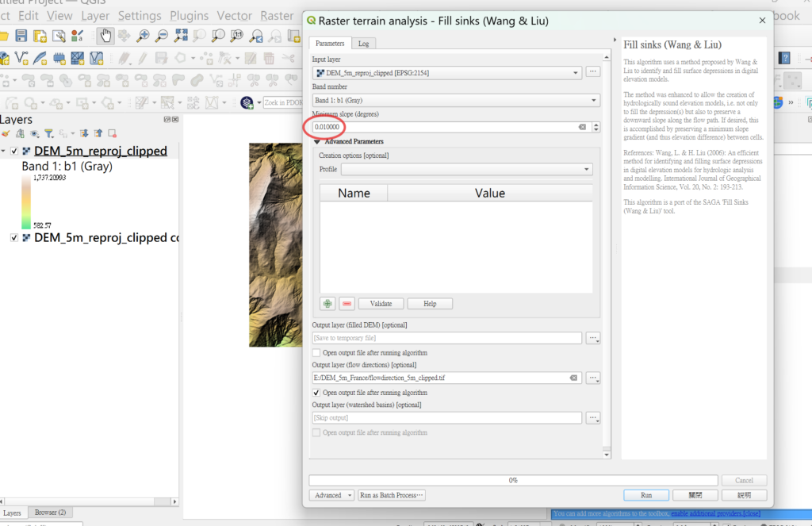Viewport: 812px width, 526px height.
Task: Switch to the Log tab
Action: coord(363,44)
